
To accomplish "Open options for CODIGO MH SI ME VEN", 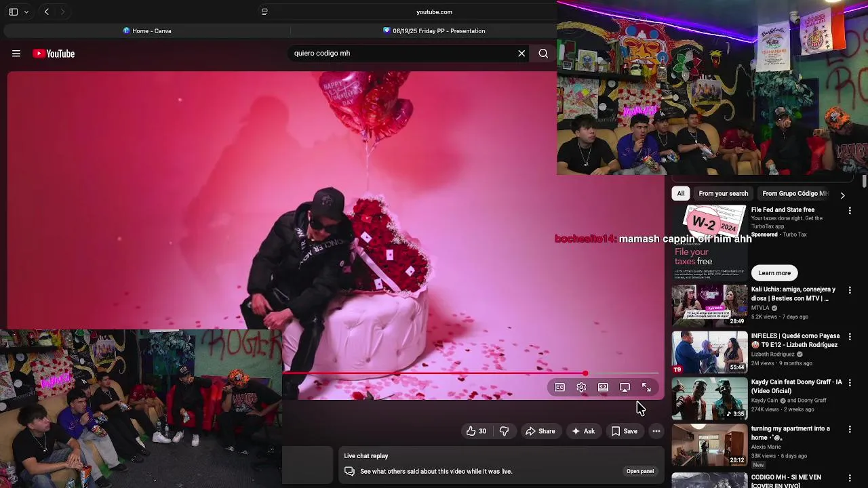I will pyautogui.click(x=850, y=478).
